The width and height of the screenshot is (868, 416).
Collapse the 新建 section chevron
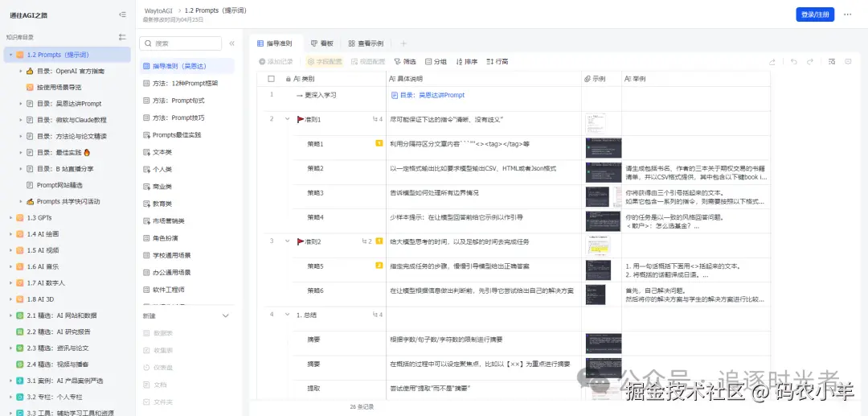tap(225, 315)
